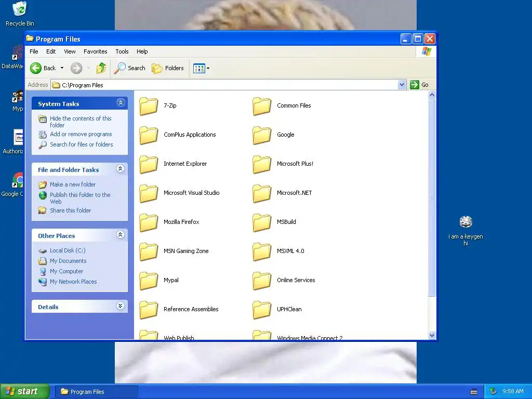Click the vertical scrollbar thumb

[x=432, y=198]
